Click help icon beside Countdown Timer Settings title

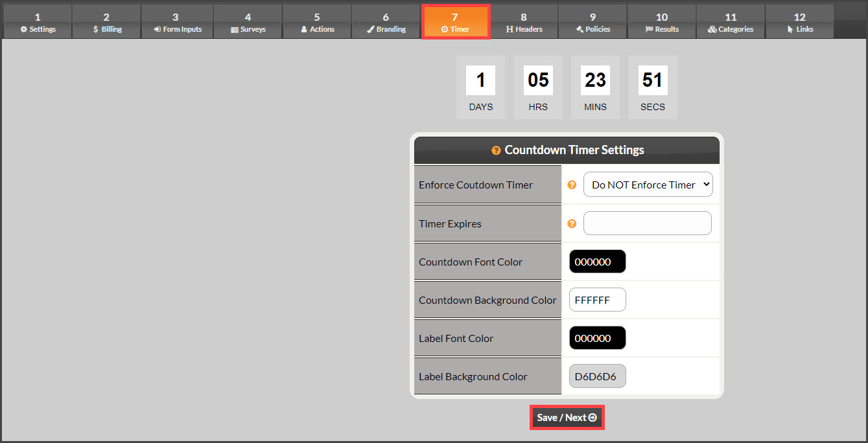pos(496,150)
